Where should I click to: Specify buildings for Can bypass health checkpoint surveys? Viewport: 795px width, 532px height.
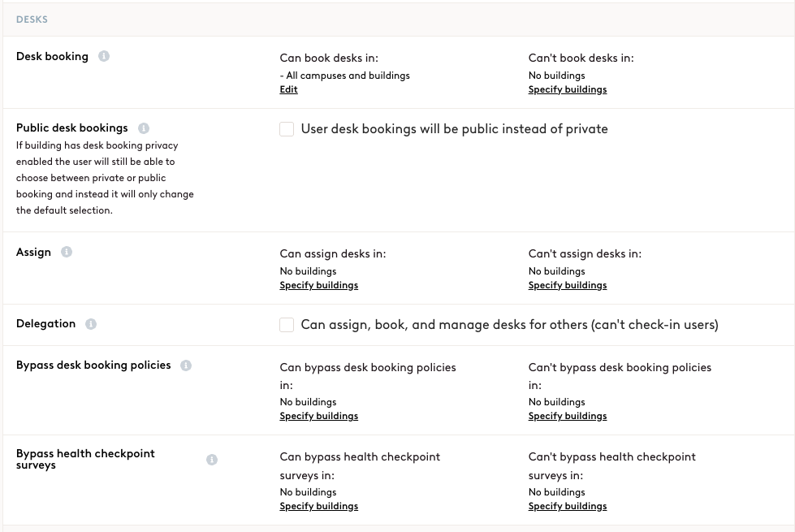pos(319,506)
